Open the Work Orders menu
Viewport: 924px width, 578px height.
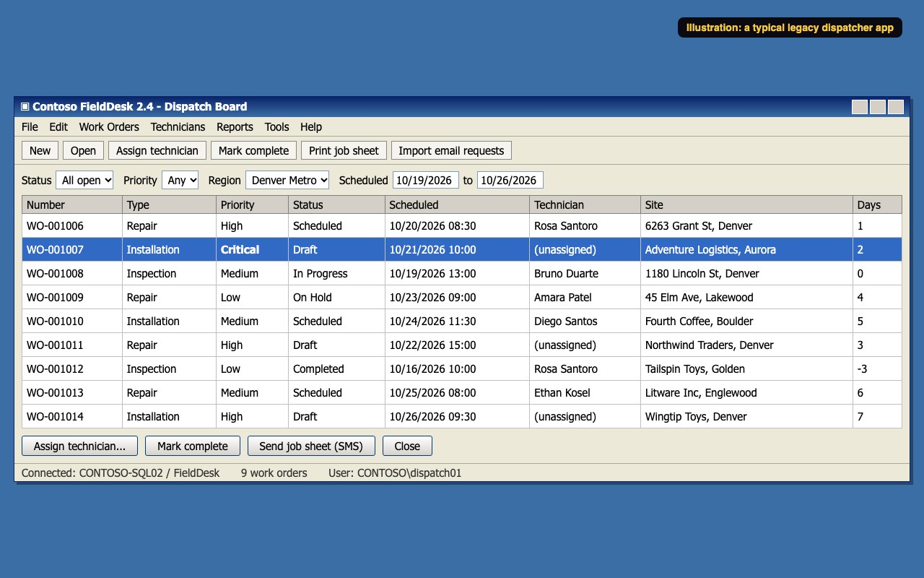(x=109, y=126)
